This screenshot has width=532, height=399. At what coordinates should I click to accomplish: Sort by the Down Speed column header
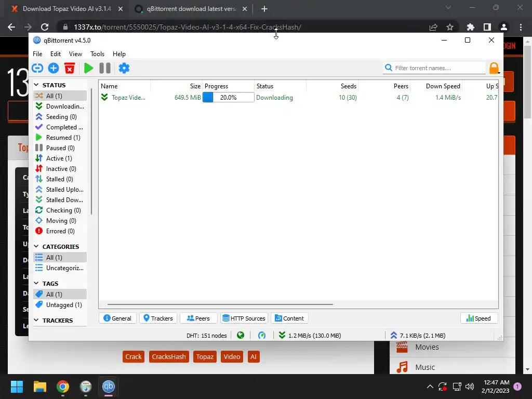click(436, 86)
